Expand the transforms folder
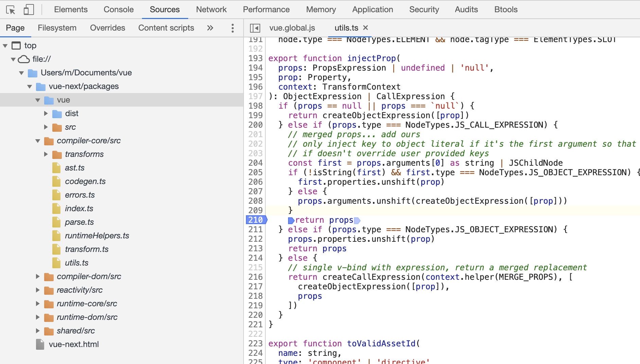Image resolution: width=640 pixels, height=364 pixels. [x=46, y=154]
